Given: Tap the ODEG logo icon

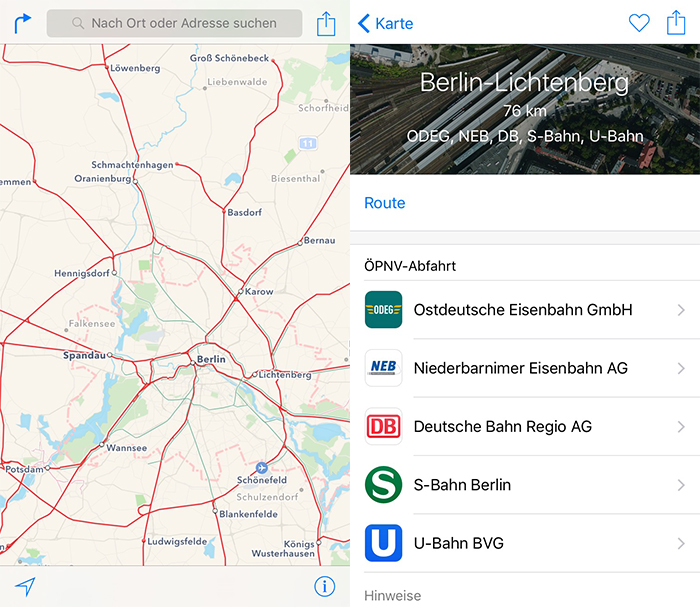Looking at the screenshot, I should tap(383, 310).
